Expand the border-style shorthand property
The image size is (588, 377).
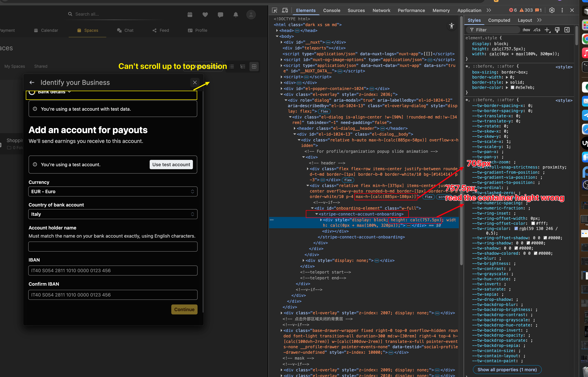pyautogui.click(x=507, y=82)
